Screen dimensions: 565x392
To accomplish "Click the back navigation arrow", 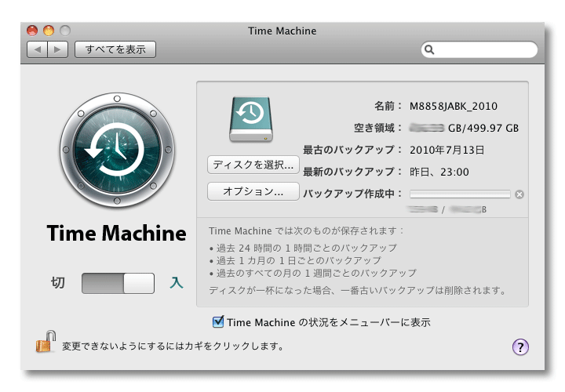I will 38,49.
